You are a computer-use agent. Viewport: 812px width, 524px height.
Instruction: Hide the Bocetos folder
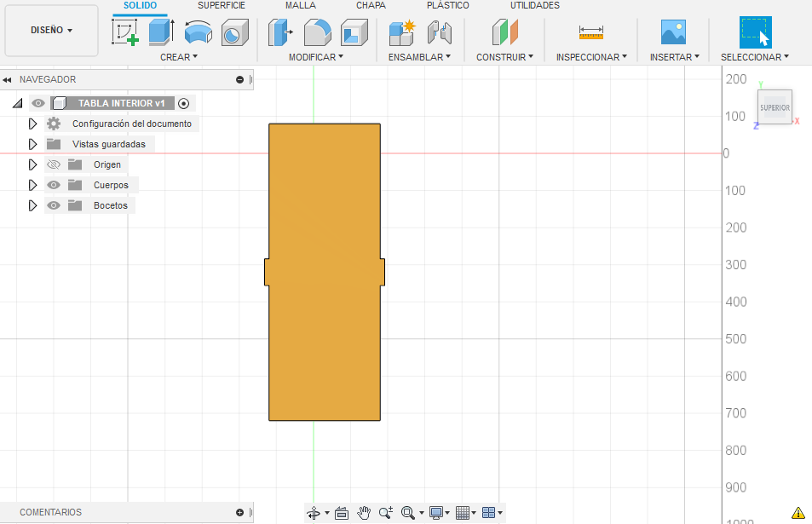pyautogui.click(x=54, y=205)
